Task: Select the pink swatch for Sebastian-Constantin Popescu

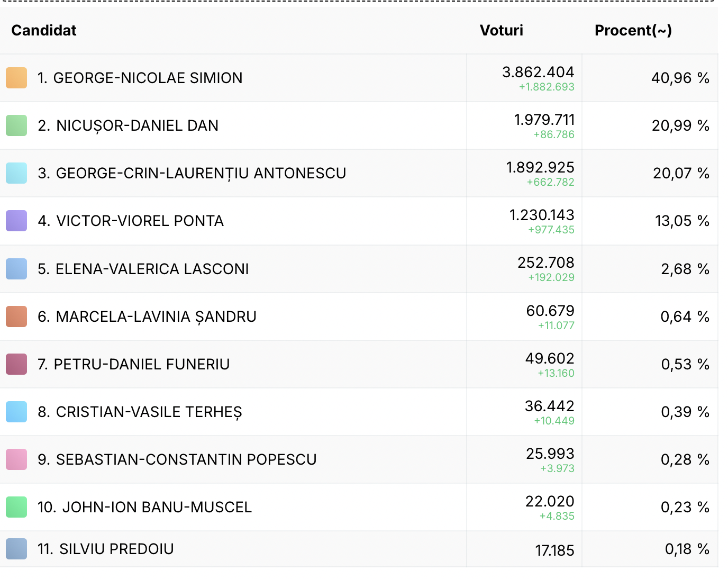Action: point(16,459)
